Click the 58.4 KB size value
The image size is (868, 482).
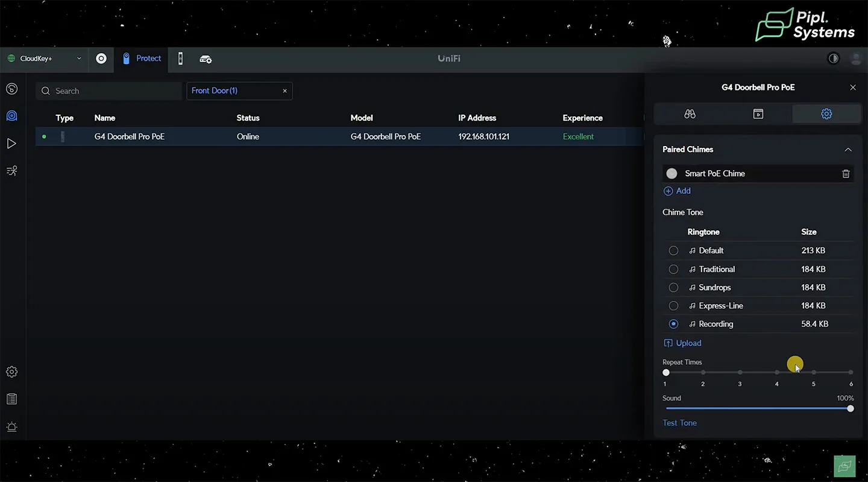pyautogui.click(x=814, y=324)
